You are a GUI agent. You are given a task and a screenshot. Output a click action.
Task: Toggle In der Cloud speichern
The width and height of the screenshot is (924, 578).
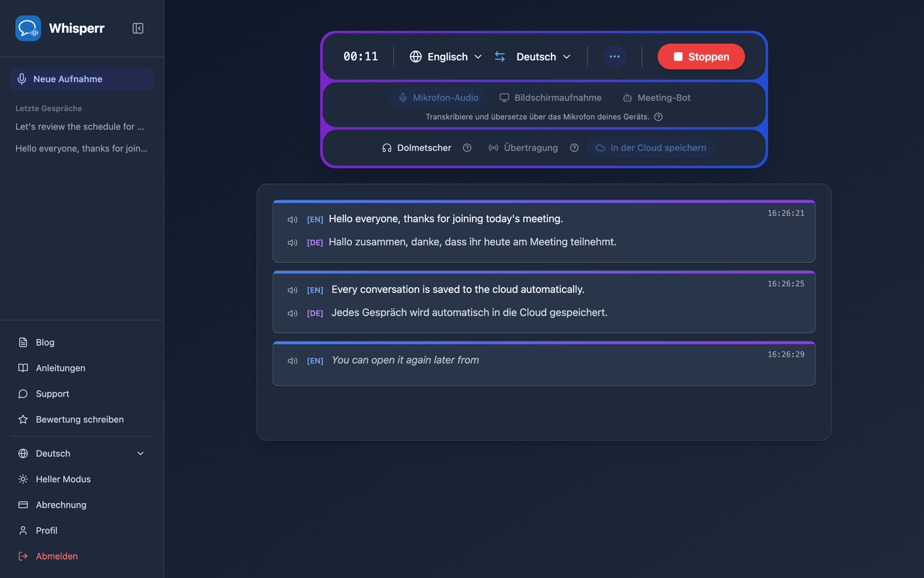pyautogui.click(x=651, y=148)
